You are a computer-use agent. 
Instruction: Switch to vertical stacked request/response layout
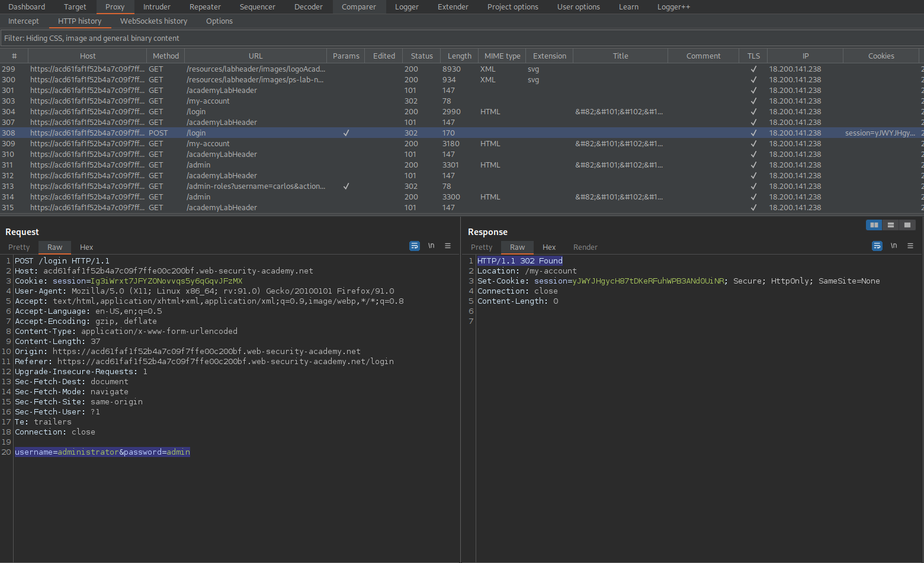coord(891,225)
